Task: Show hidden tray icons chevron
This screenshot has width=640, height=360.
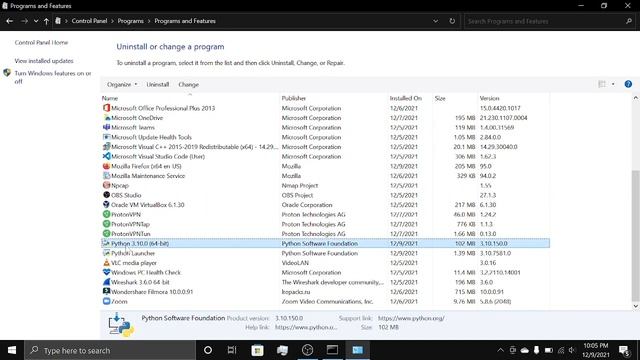Action: point(500,350)
